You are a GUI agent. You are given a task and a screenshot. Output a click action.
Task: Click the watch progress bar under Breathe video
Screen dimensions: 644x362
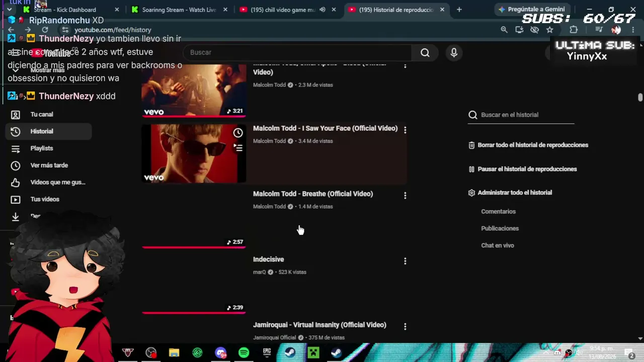tap(194, 247)
